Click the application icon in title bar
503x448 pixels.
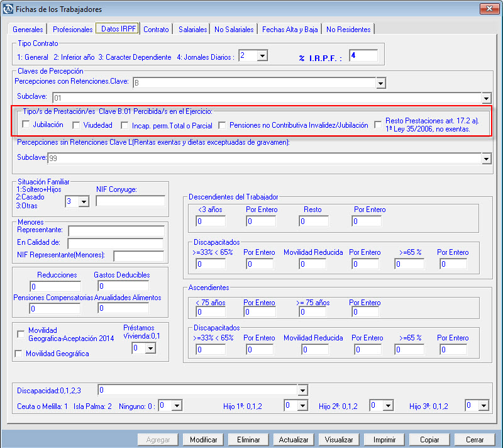[9, 9]
